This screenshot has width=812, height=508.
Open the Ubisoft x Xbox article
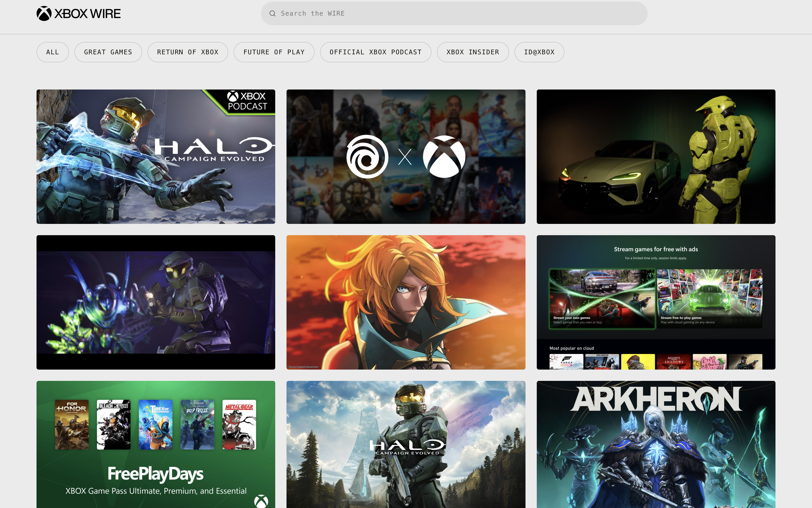[406, 156]
